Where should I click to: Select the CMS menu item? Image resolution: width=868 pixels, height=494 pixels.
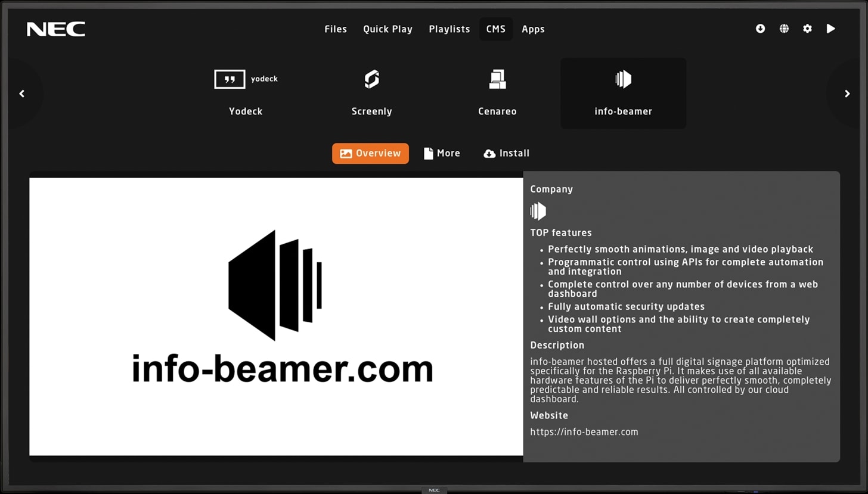click(x=496, y=29)
